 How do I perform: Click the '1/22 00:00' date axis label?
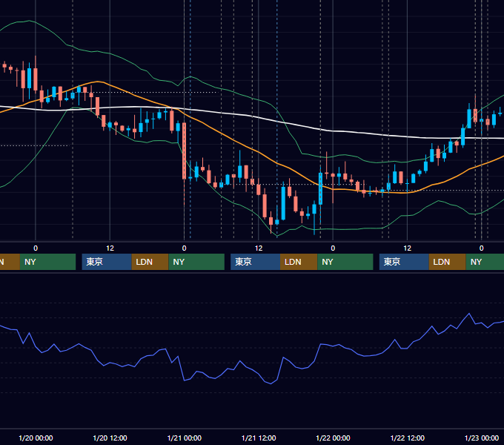pos(333,438)
